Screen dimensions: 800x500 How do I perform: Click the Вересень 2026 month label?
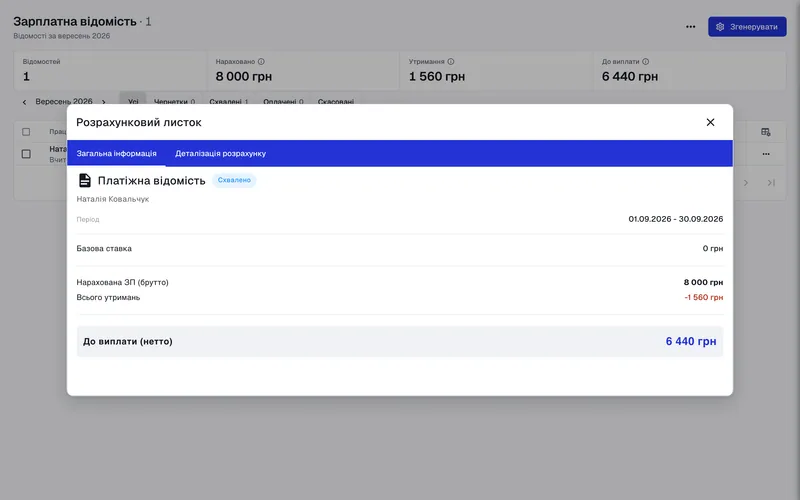[x=64, y=102]
